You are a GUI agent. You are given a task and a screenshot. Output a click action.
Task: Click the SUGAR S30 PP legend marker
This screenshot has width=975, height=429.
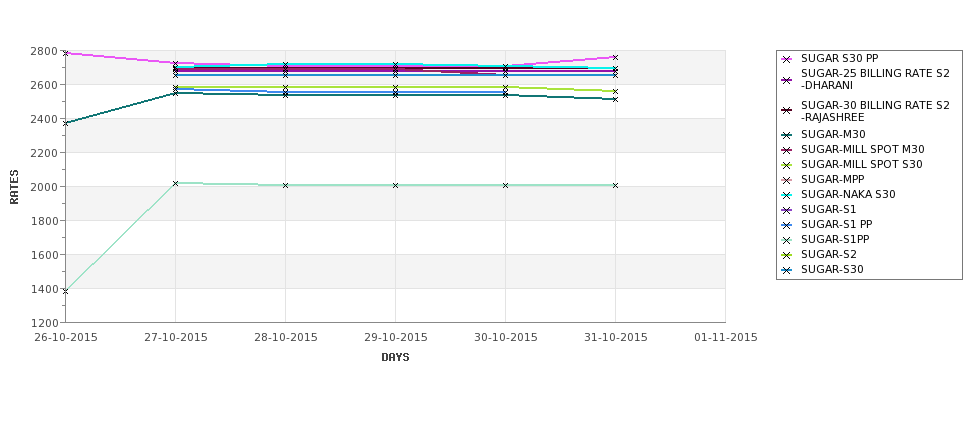(786, 59)
